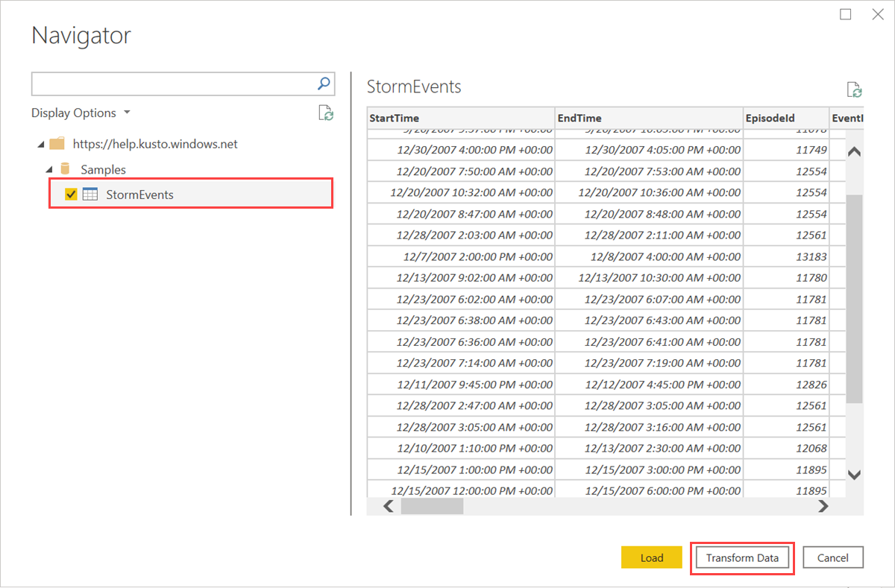Click EpisodeId cell 11749
This screenshot has height=588, width=895.
coord(786,150)
